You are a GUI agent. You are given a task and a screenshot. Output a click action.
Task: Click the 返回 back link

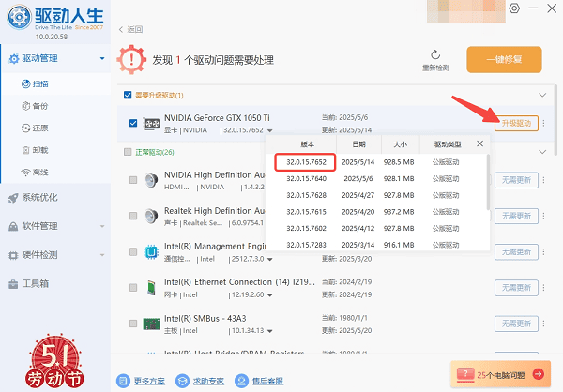pyautogui.click(x=130, y=29)
